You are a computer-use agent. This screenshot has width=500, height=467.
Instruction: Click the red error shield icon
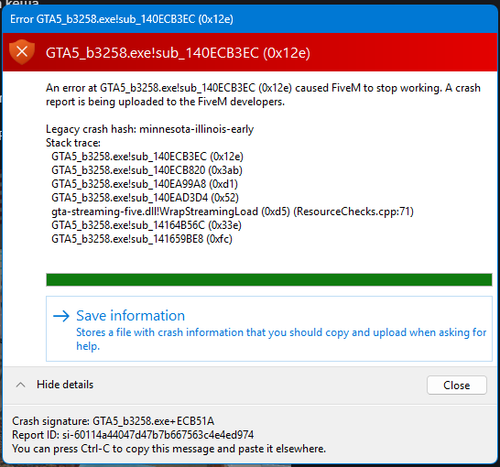22,52
